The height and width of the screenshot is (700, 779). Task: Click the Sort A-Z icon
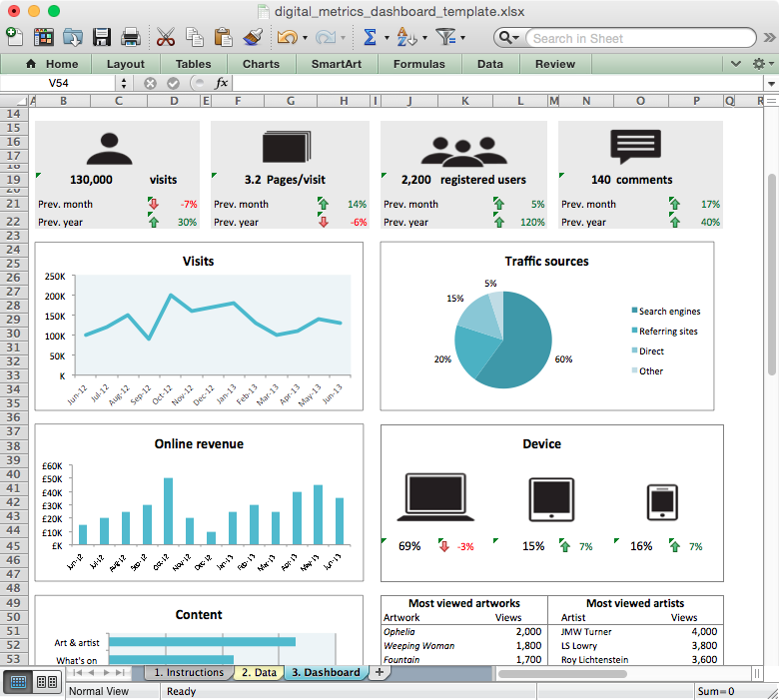click(406, 37)
